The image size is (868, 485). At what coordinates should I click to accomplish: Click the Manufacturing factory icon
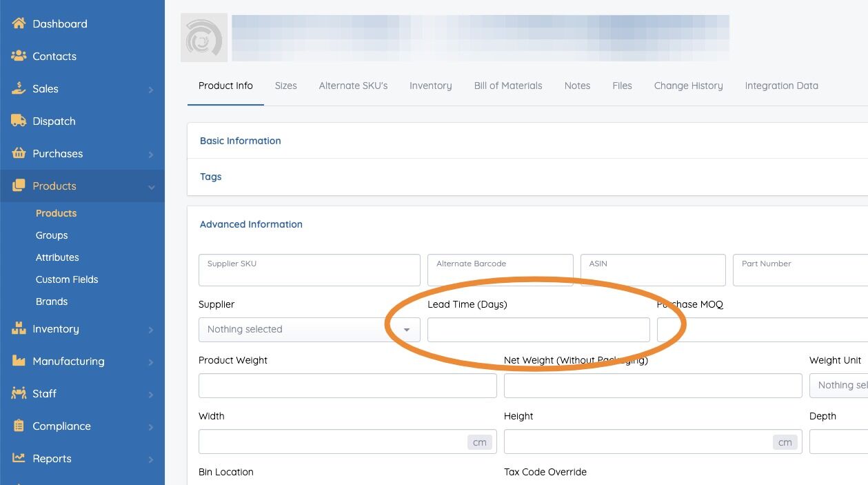(x=19, y=361)
